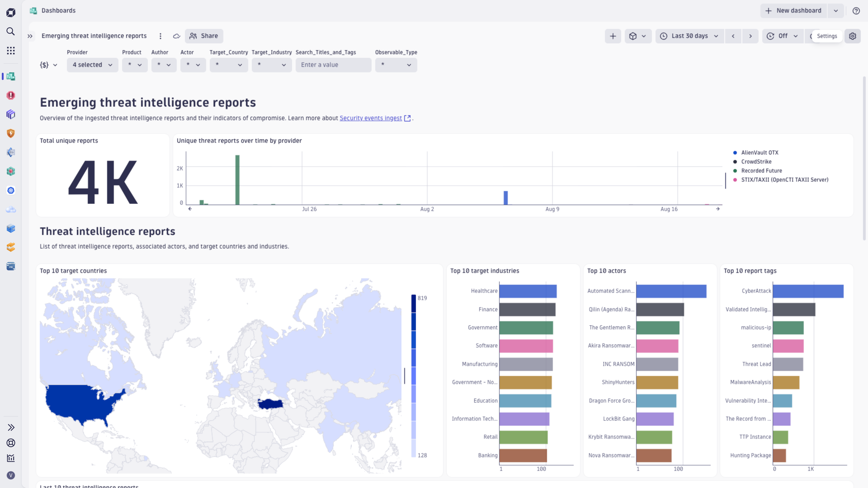Open the Clouds app icon in sidebar
This screenshot has height=488, width=868.
coord(11,209)
